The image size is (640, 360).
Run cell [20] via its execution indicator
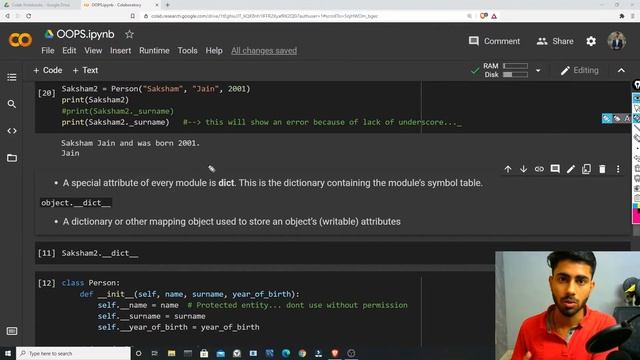(x=47, y=93)
